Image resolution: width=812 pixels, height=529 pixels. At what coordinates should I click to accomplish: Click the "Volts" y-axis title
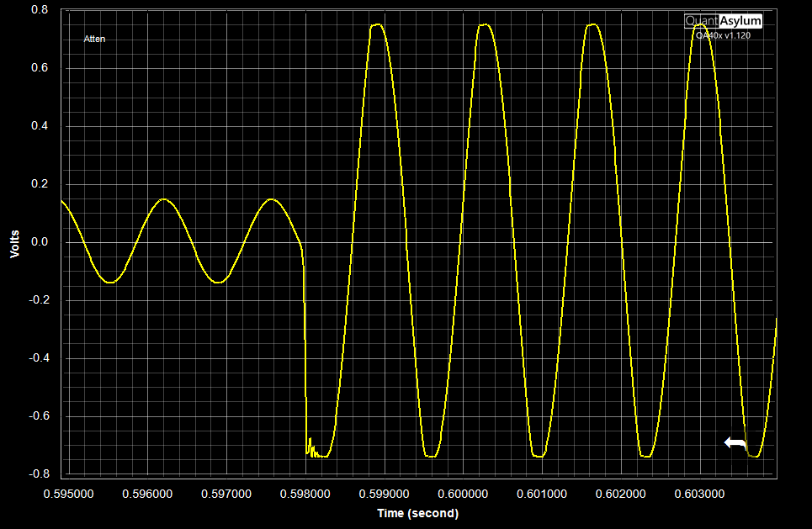click(x=14, y=244)
